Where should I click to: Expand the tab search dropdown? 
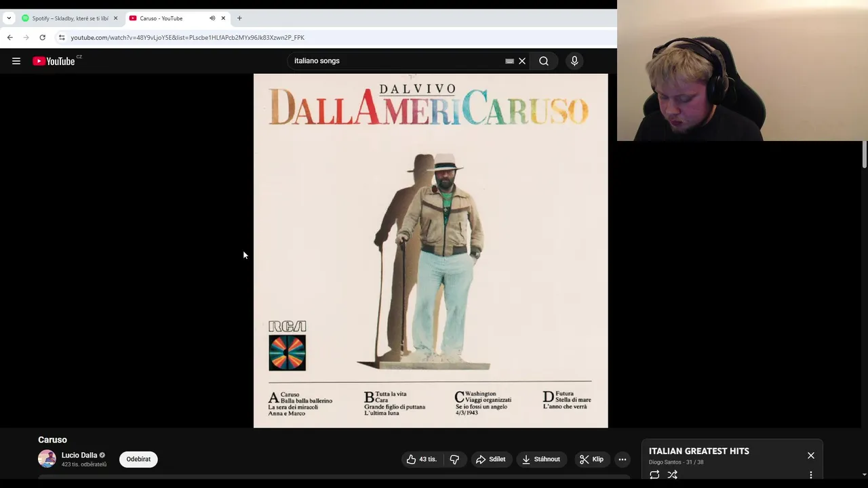tap(8, 18)
